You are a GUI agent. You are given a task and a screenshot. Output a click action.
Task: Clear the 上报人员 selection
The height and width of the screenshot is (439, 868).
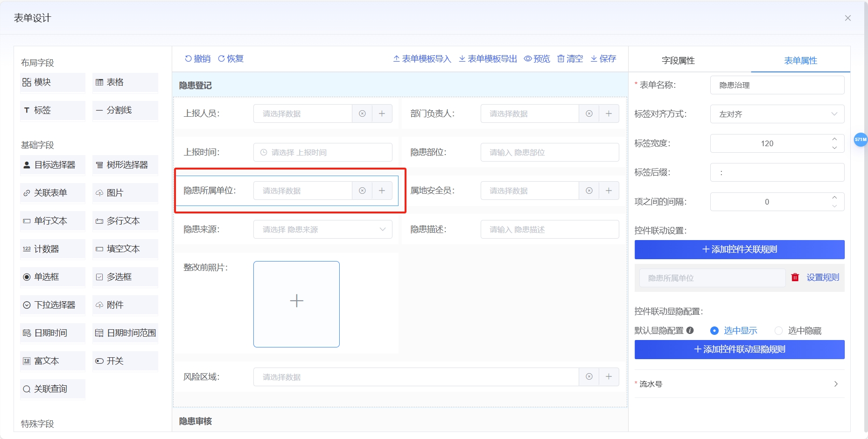362,113
